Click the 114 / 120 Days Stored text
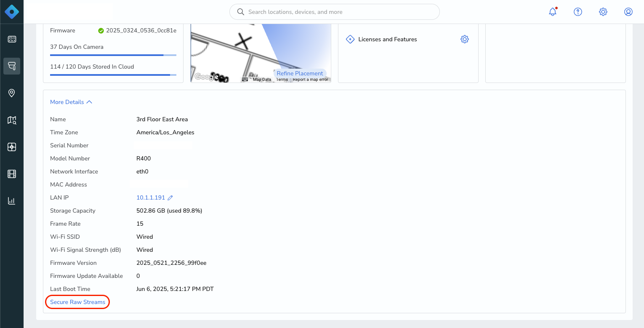 tap(92, 67)
